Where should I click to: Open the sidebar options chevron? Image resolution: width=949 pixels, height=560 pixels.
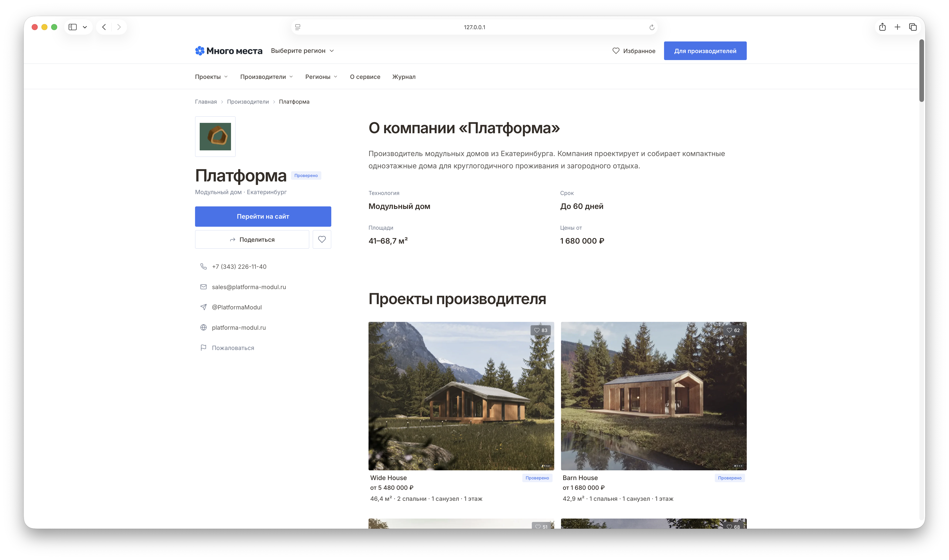[85, 27]
